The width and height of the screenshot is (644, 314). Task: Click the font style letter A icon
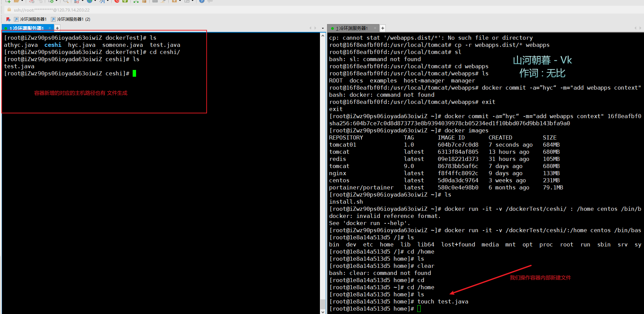point(102,1)
